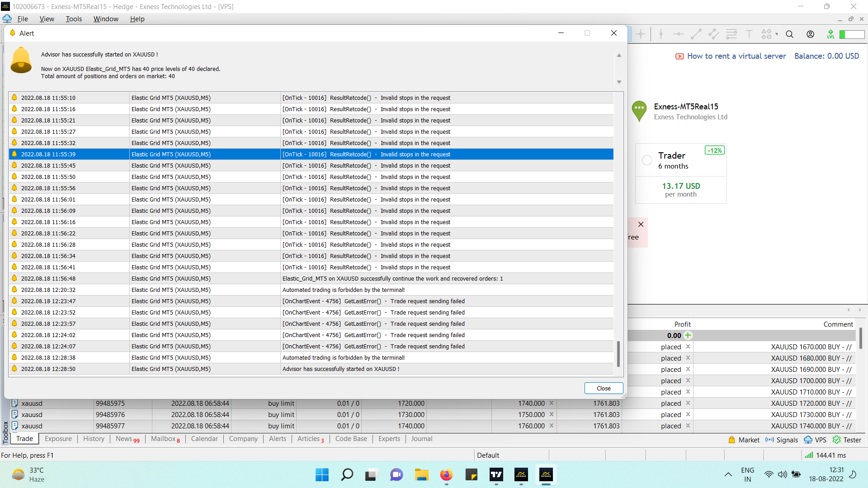Click the Close button in Alert dialog
This screenshot has width=868, height=488.
604,388
